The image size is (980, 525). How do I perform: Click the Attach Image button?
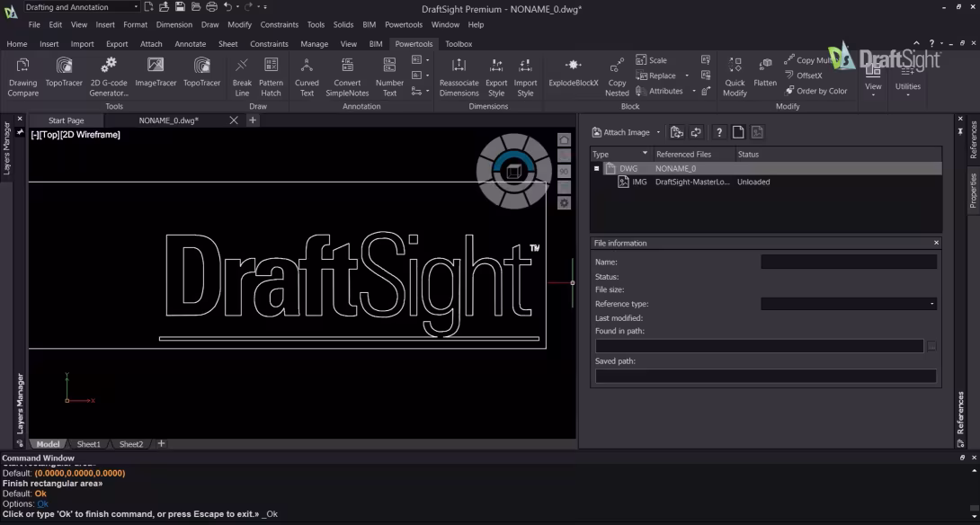point(621,132)
